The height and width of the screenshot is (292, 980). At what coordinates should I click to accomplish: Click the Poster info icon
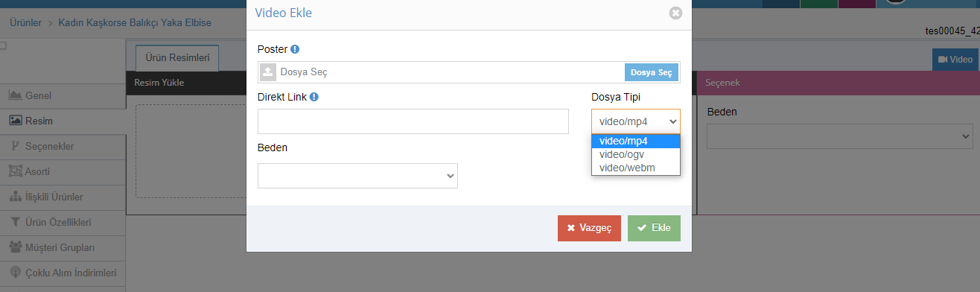tap(295, 49)
